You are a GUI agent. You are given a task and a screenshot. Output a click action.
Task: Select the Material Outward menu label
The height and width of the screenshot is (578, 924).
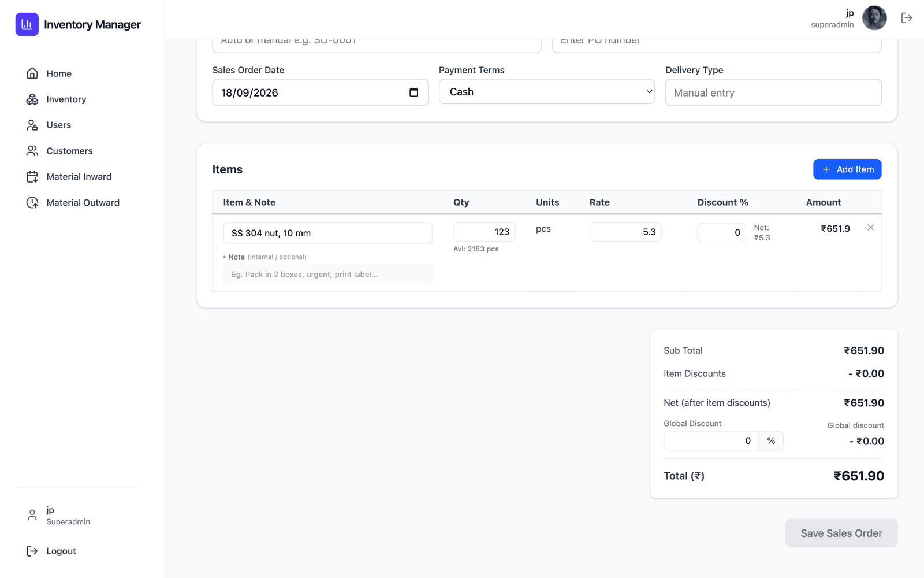pyautogui.click(x=83, y=203)
